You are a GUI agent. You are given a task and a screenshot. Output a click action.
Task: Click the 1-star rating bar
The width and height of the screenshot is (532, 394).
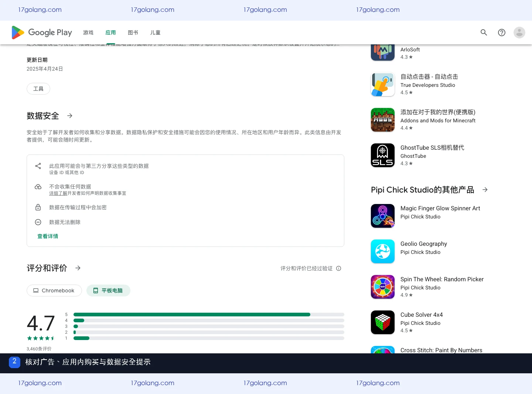coord(209,338)
